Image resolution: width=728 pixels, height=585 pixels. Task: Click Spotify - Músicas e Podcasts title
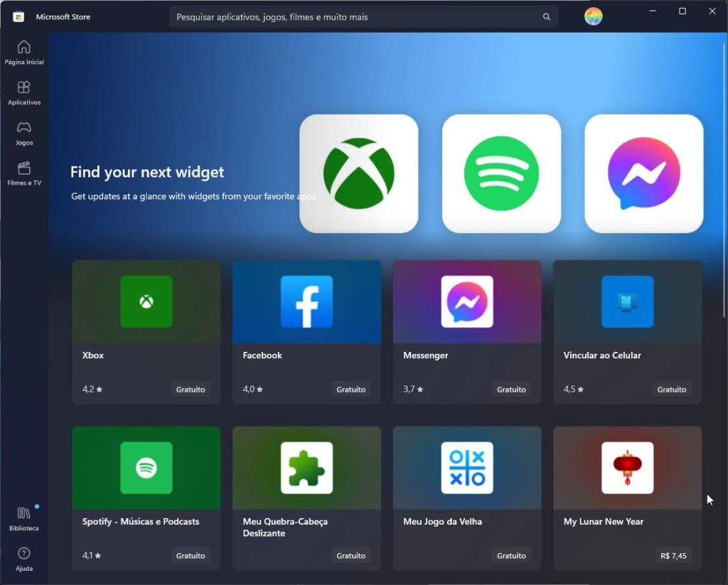click(141, 522)
